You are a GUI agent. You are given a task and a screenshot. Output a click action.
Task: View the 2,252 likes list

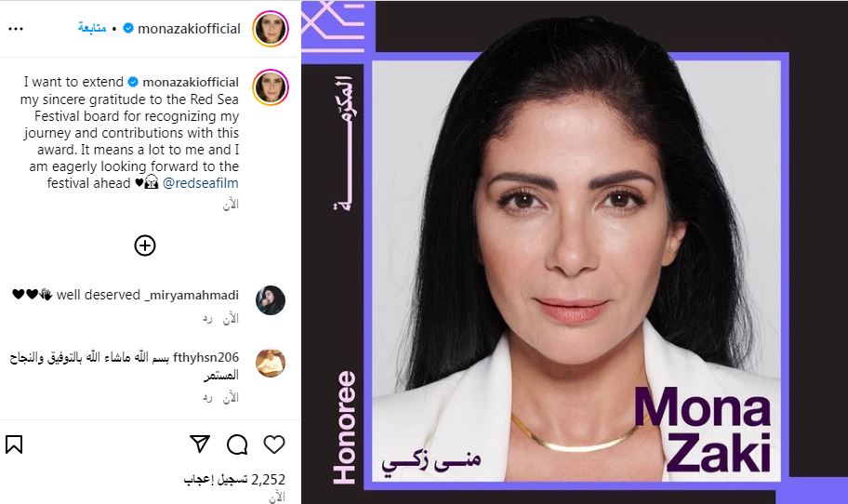pyautogui.click(x=234, y=479)
